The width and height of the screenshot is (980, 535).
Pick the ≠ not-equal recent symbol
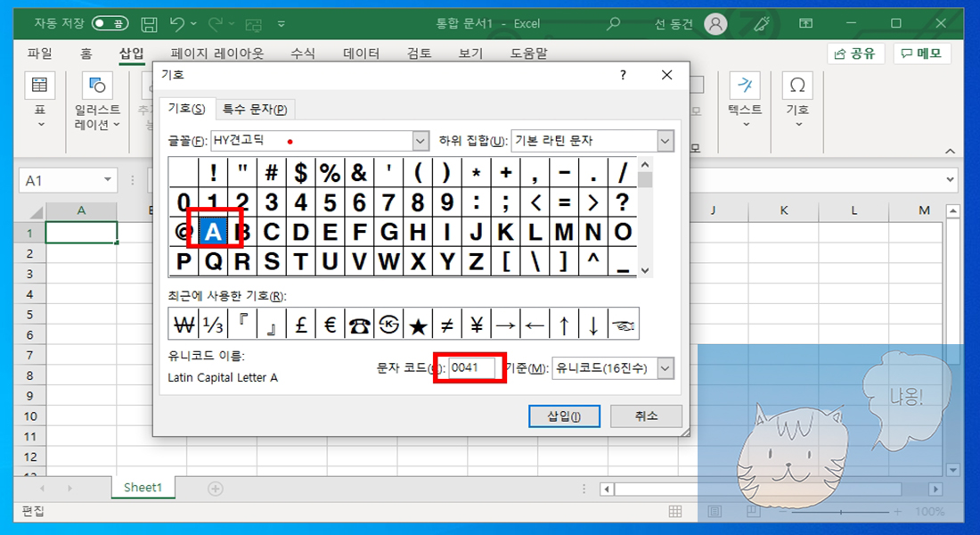(447, 325)
